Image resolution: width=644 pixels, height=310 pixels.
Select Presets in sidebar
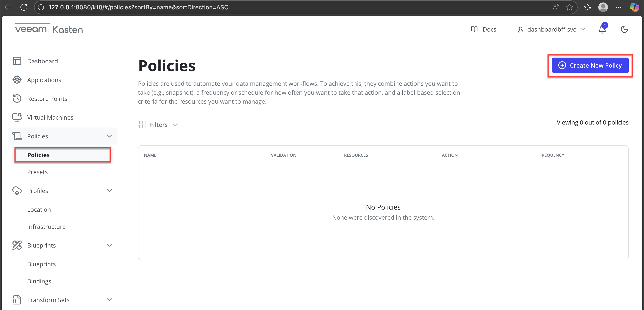click(37, 172)
